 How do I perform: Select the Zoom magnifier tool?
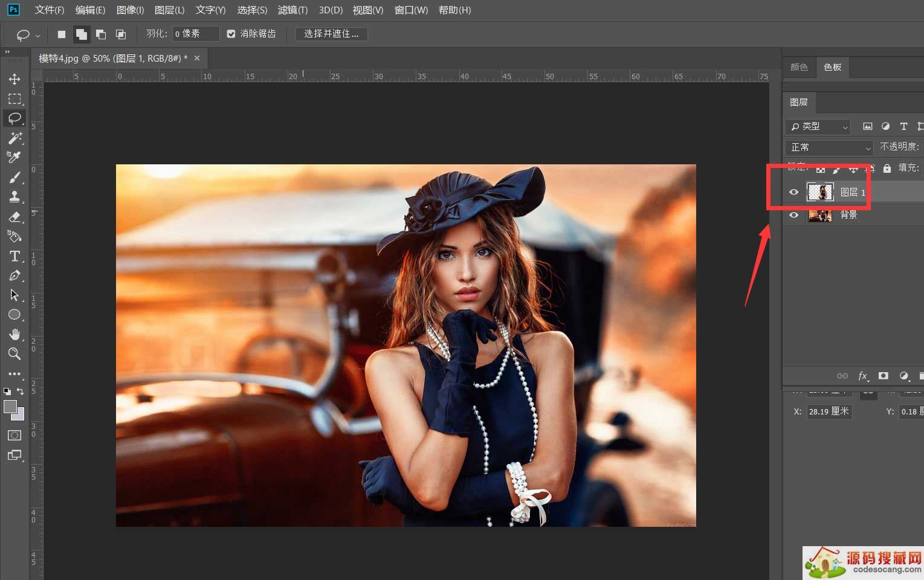(15, 353)
